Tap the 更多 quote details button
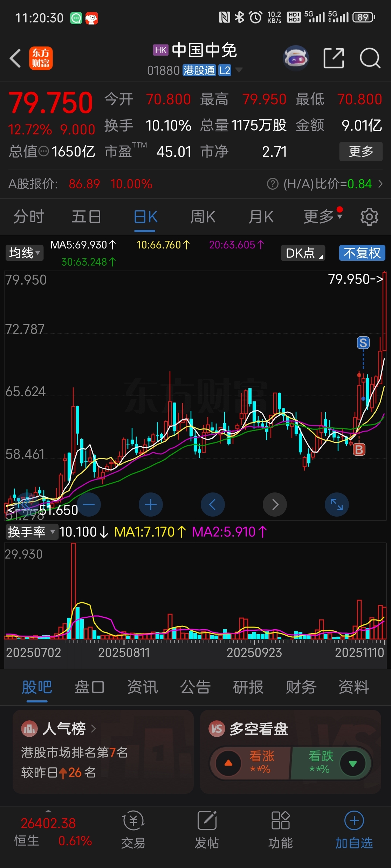 (x=361, y=152)
